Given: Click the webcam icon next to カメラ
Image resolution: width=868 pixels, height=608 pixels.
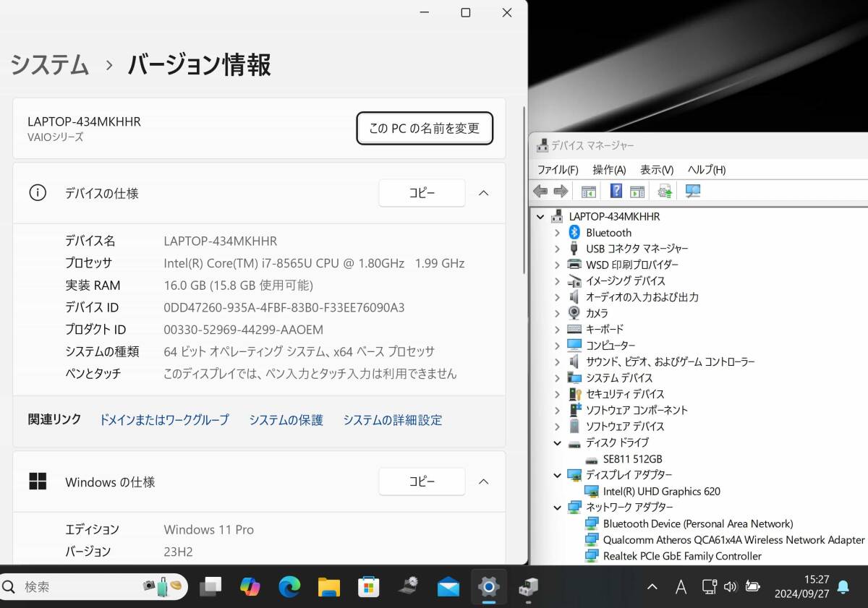Looking at the screenshot, I should [574, 313].
